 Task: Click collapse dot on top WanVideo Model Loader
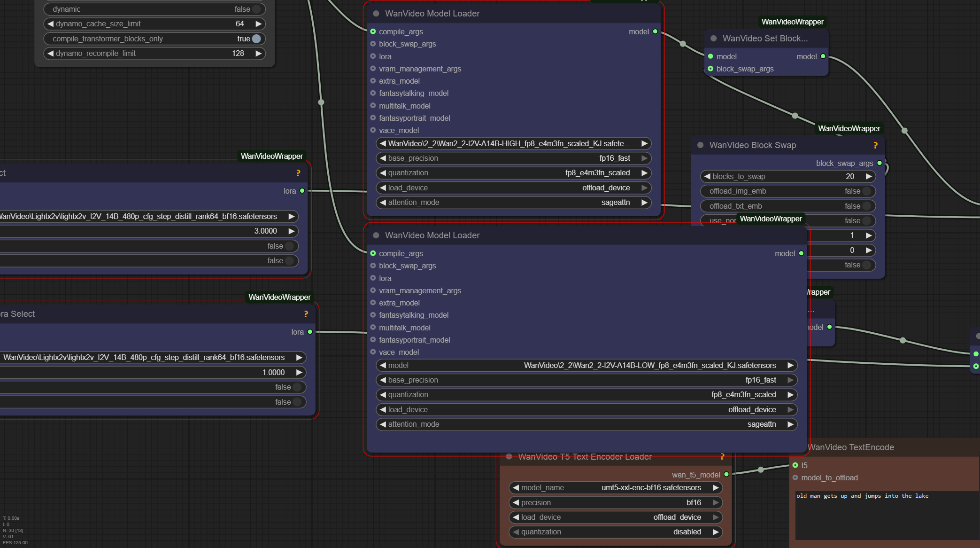(x=376, y=14)
